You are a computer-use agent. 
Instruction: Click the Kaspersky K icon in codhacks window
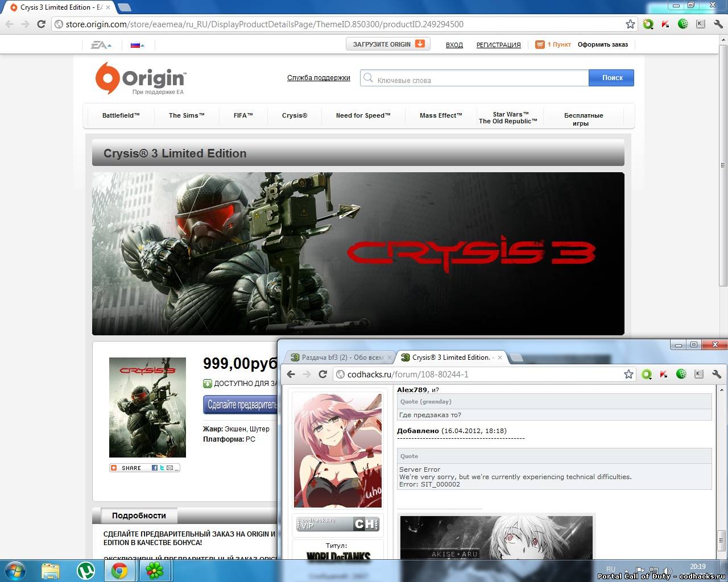click(x=699, y=374)
